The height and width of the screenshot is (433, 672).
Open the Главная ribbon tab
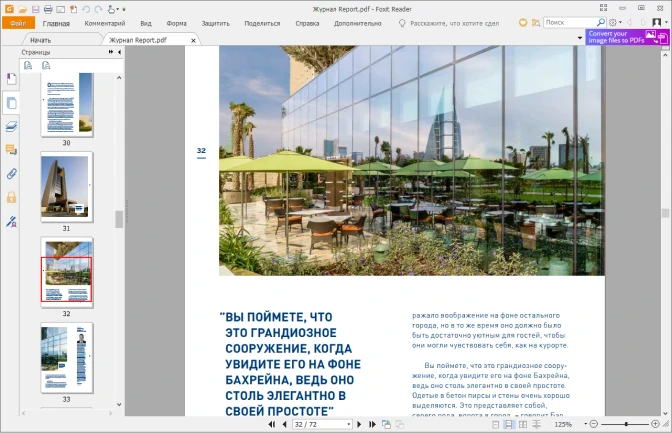click(56, 24)
